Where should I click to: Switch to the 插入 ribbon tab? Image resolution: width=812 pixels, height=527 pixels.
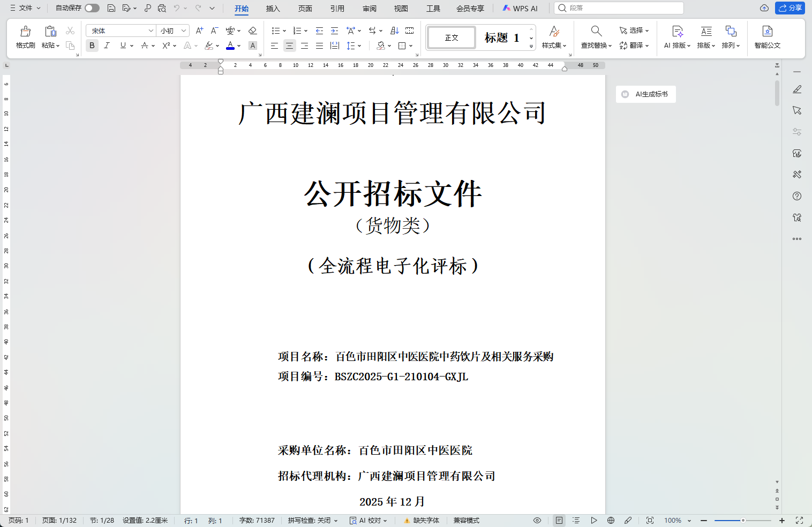273,9
